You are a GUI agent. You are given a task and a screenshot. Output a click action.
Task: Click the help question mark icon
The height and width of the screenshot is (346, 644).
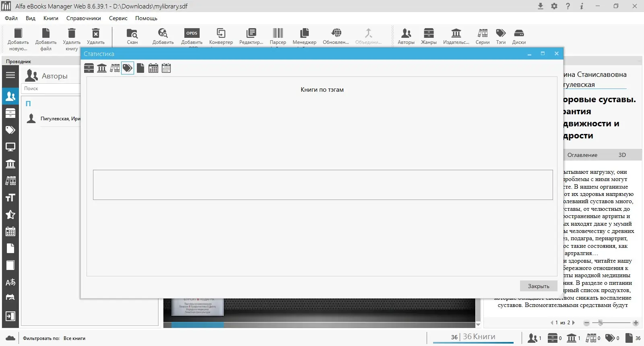[568, 6]
